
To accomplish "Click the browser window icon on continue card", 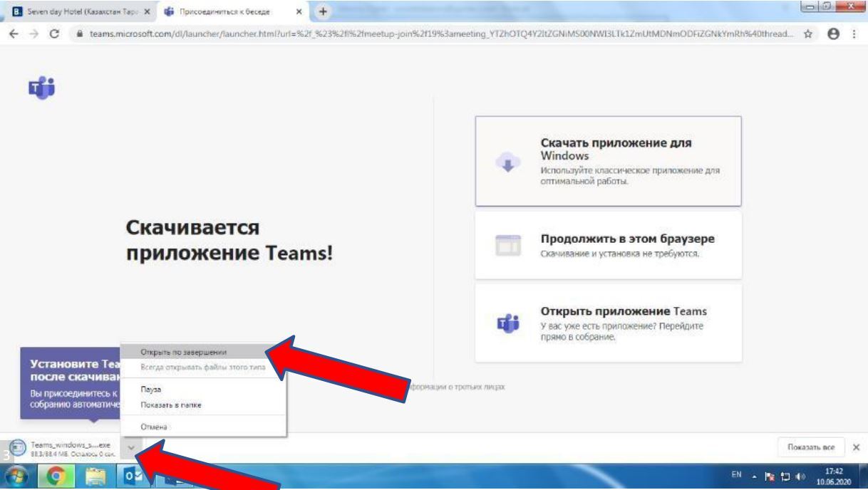I will coord(508,245).
